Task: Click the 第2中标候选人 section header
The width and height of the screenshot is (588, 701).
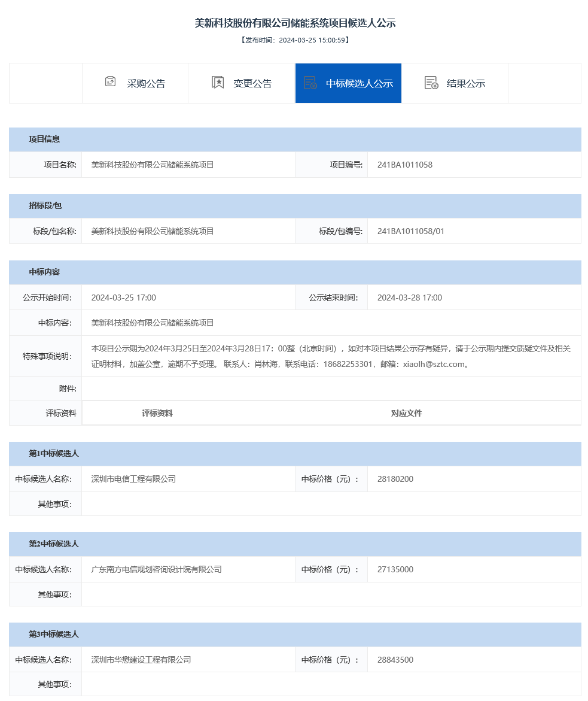Action: (x=54, y=544)
